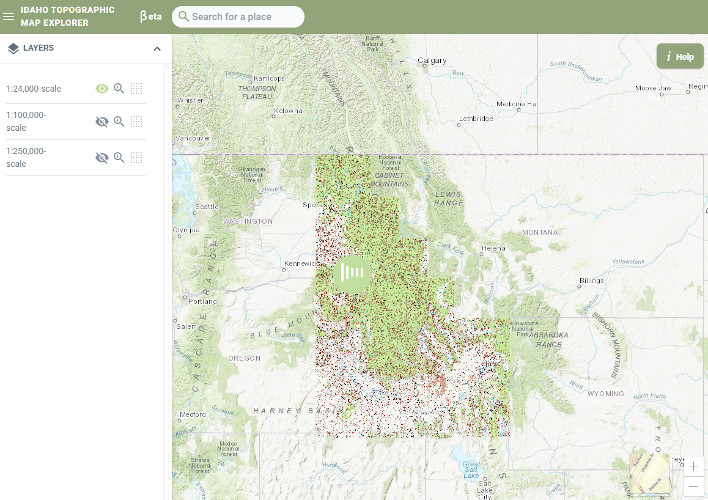Hide the 1:24,000 scale layer
The height and width of the screenshot is (500, 708).
pos(101,88)
